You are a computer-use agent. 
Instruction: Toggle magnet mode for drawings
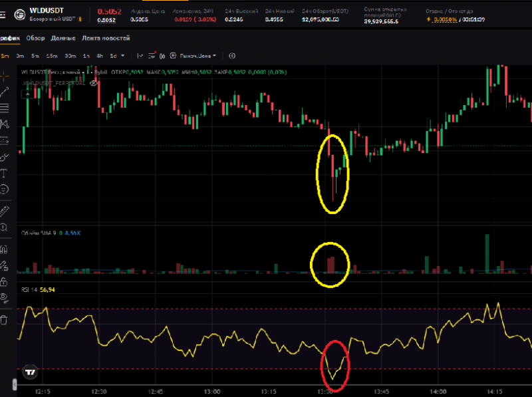point(4,250)
